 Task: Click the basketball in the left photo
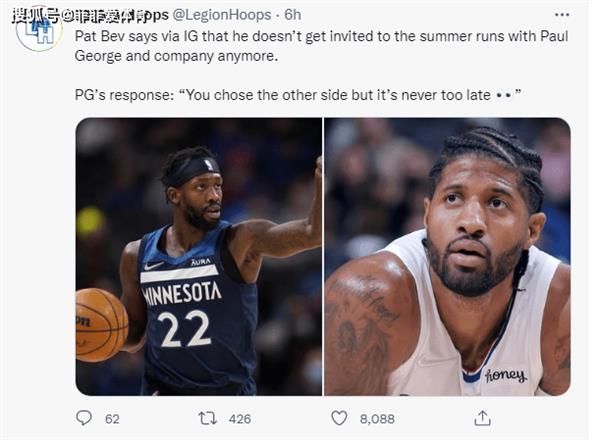(x=101, y=325)
